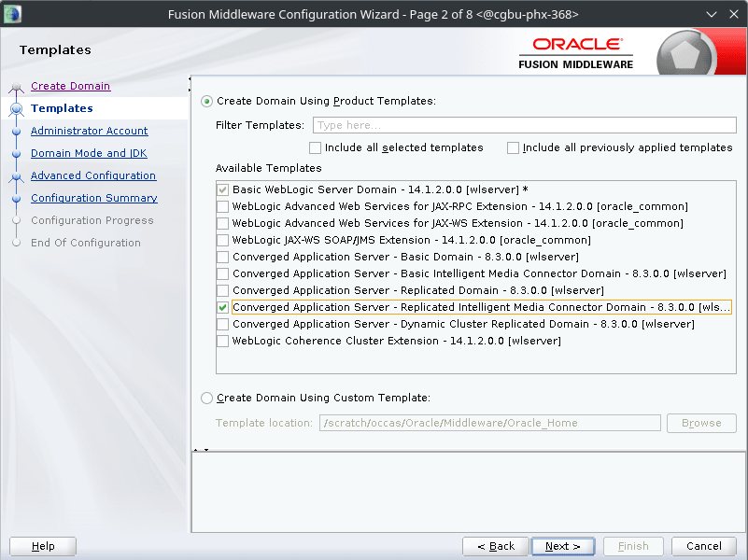Toggle the message pane splitter arrows
Image resolution: width=748 pixels, height=560 pixels.
pyautogui.click(x=201, y=450)
